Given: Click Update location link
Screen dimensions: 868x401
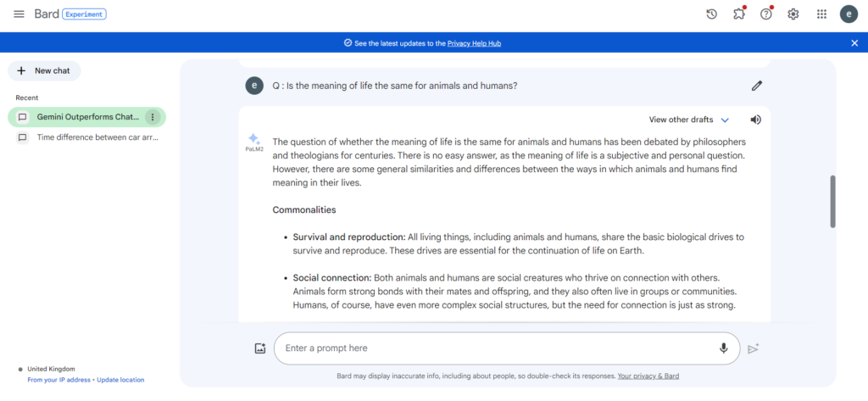Looking at the screenshot, I should pyautogui.click(x=120, y=380).
